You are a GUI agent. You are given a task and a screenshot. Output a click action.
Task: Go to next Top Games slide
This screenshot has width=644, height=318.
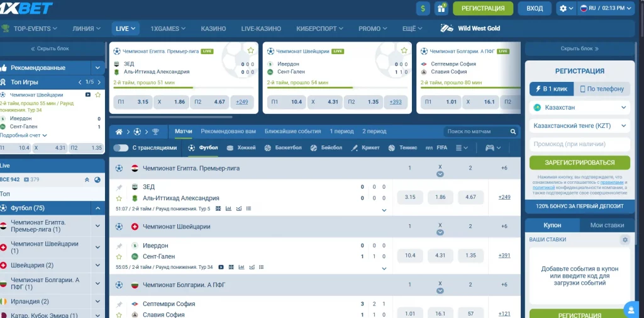99,82
